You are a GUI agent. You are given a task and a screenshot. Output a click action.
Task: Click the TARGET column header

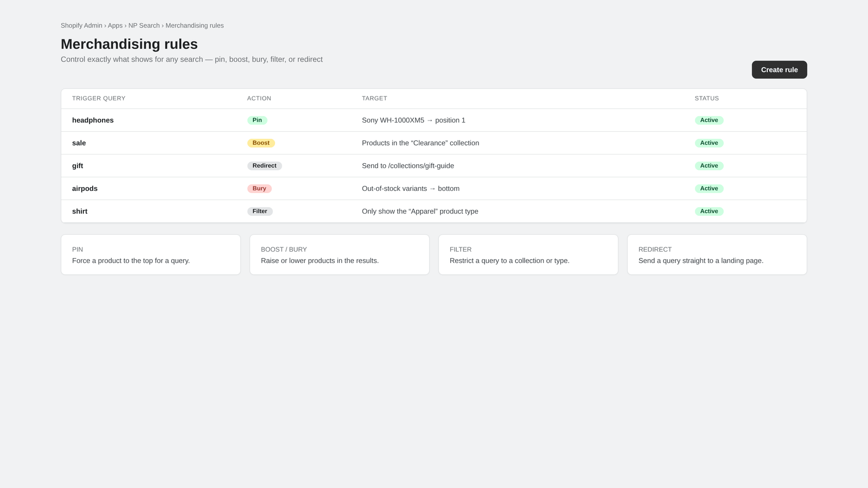(x=374, y=98)
